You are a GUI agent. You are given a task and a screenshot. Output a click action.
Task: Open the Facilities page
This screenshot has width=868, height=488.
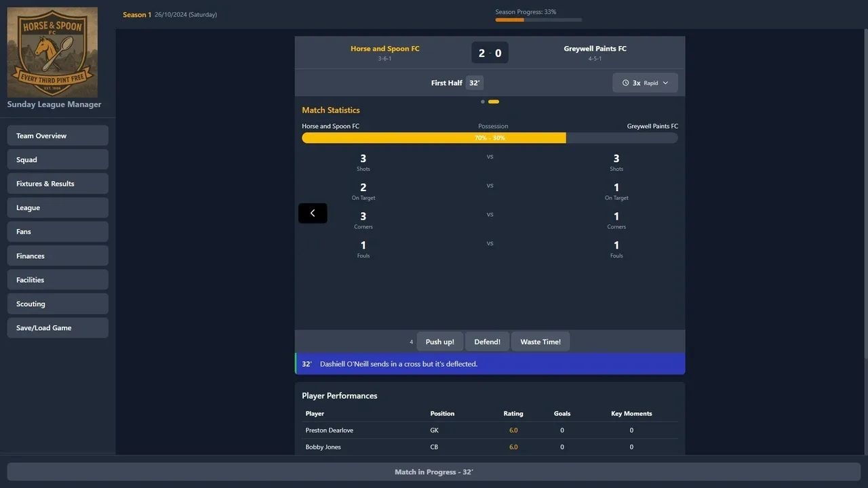(x=58, y=280)
